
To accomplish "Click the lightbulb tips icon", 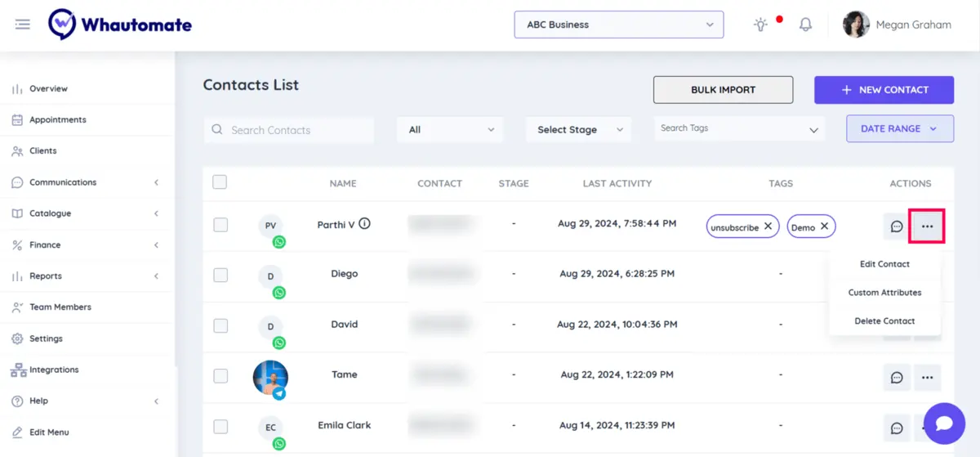I will (760, 25).
